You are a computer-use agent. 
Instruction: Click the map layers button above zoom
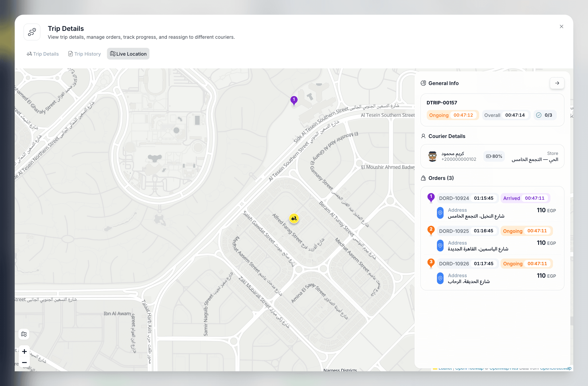point(24,334)
